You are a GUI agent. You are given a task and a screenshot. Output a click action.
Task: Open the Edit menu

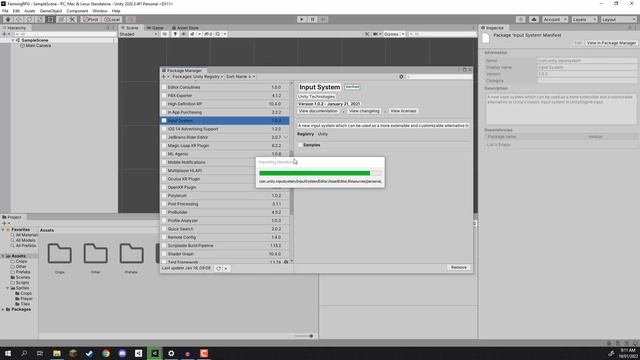[16, 11]
